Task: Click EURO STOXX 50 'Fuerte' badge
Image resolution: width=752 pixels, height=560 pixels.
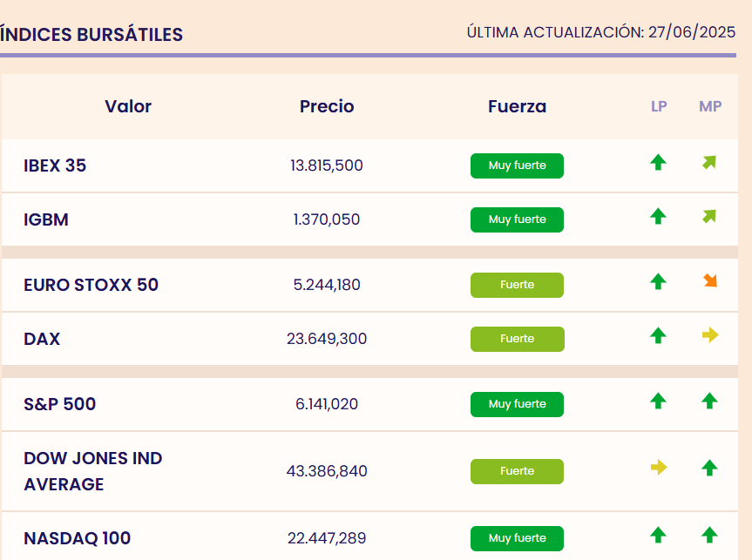Action: (x=517, y=285)
